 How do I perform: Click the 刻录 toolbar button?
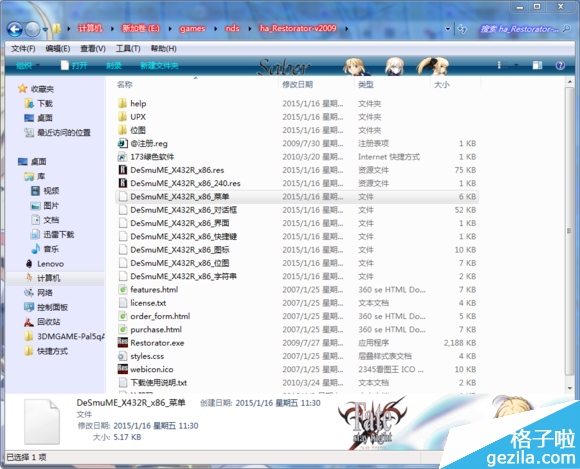pyautogui.click(x=114, y=65)
